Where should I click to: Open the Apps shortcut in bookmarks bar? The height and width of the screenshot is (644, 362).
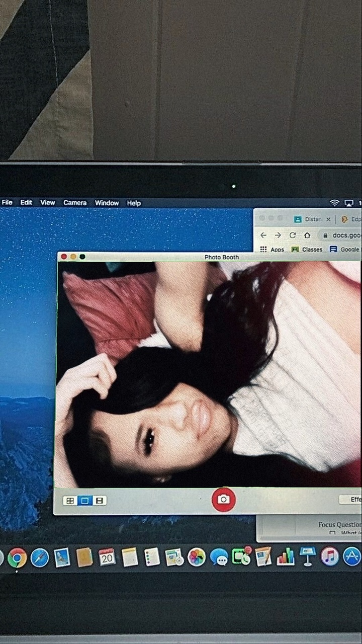point(272,250)
